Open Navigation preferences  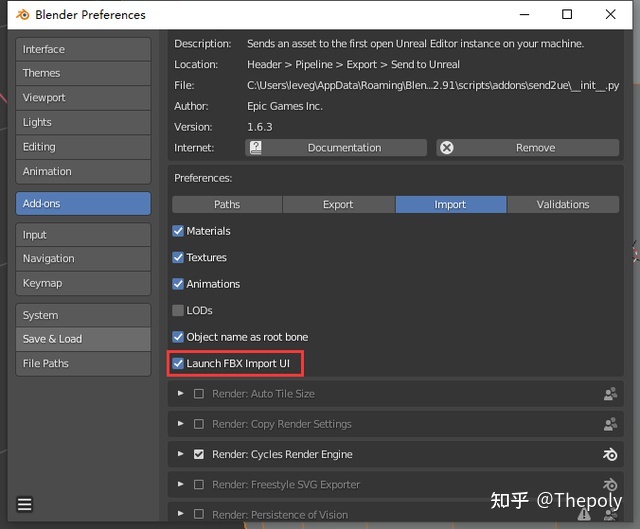tap(83, 259)
